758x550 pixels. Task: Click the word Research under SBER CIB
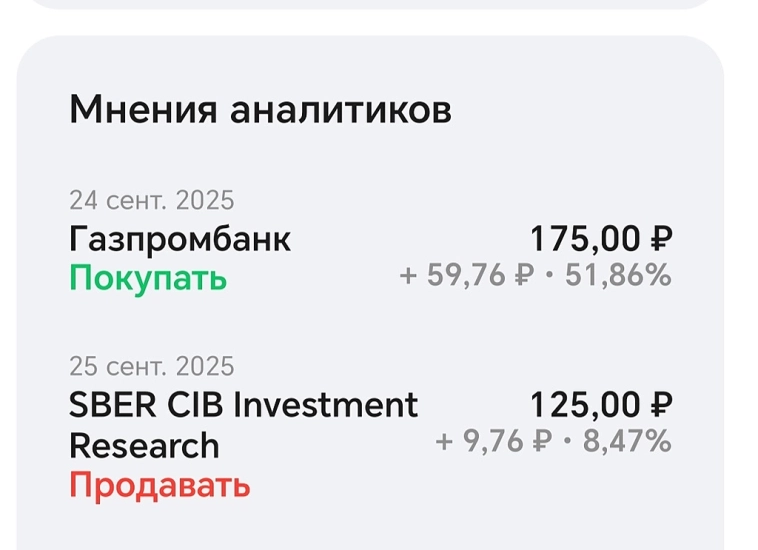[144, 445]
